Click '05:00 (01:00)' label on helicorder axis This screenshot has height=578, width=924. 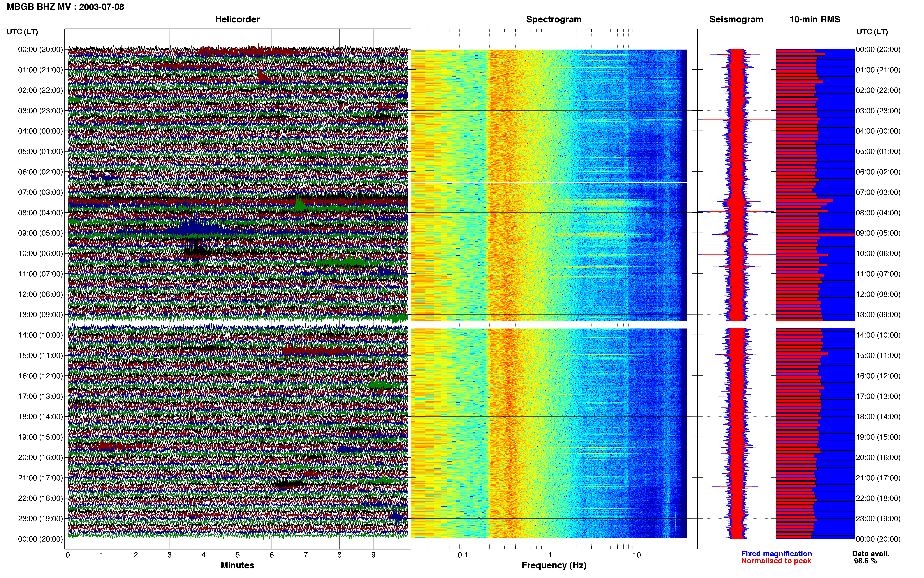pos(41,151)
